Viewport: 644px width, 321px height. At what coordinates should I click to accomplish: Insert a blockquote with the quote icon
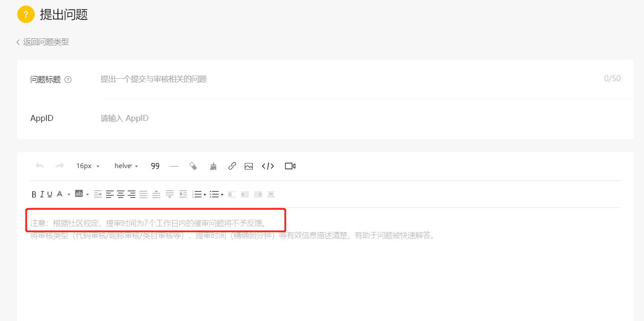coord(155,166)
